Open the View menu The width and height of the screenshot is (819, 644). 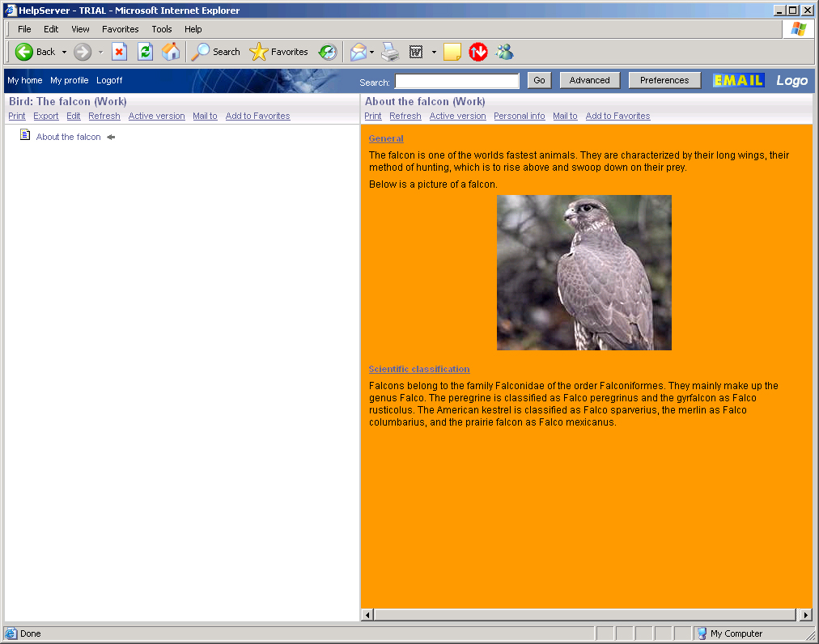pyautogui.click(x=80, y=29)
